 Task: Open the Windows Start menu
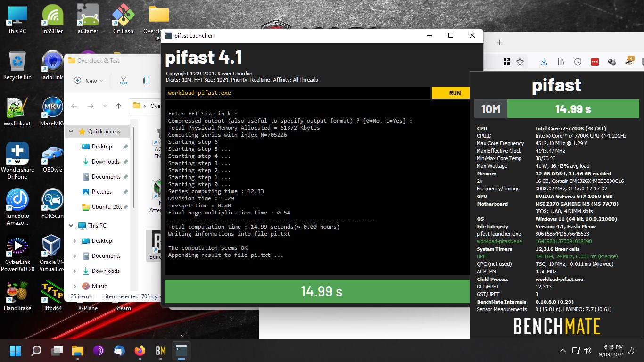15,351
